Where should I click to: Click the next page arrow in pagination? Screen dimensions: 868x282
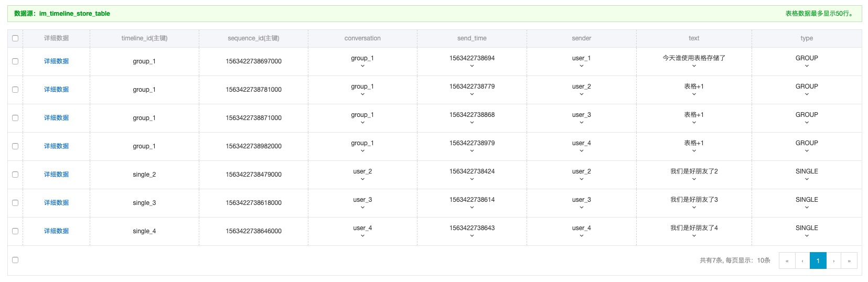point(833,261)
